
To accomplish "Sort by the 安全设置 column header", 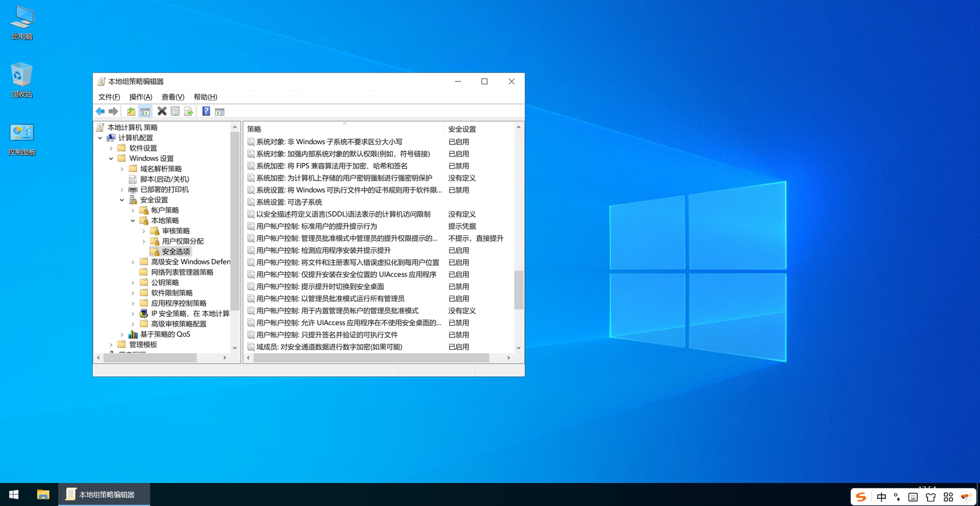I will point(462,129).
